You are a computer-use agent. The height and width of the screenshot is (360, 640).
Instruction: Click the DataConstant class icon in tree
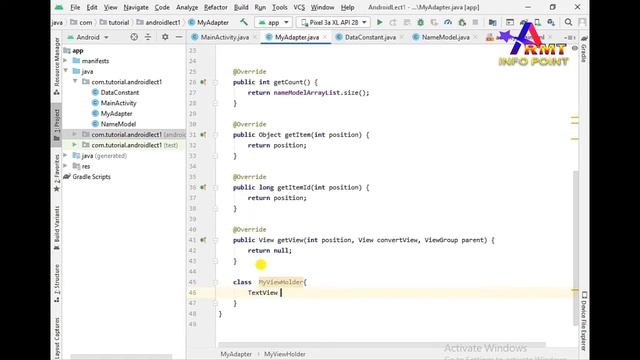pyautogui.click(x=95, y=92)
